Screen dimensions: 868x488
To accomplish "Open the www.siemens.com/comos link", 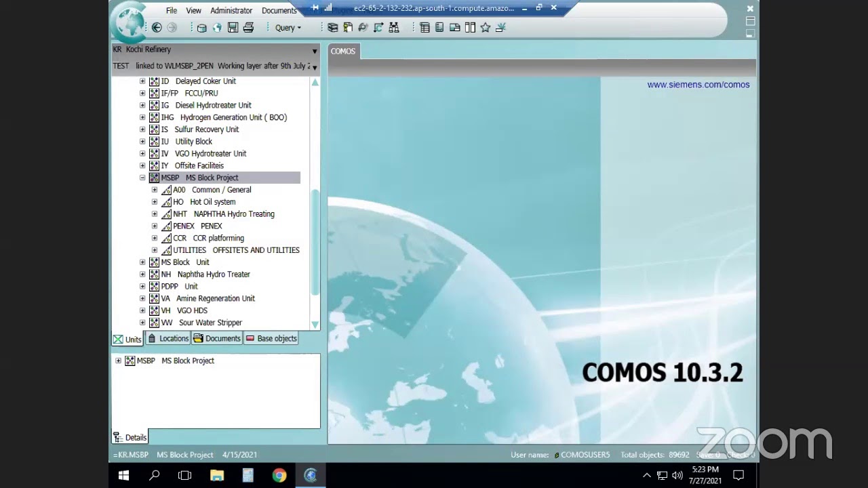I will (698, 85).
